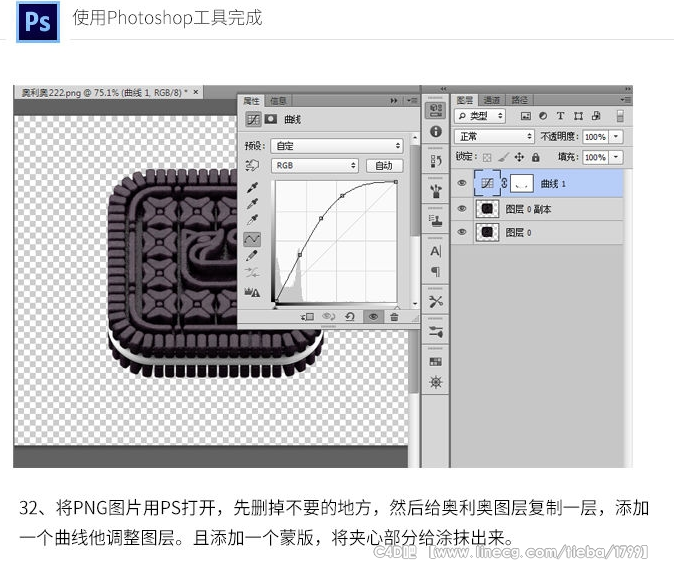Toggle lock image pixels brush icon

pyautogui.click(x=503, y=157)
